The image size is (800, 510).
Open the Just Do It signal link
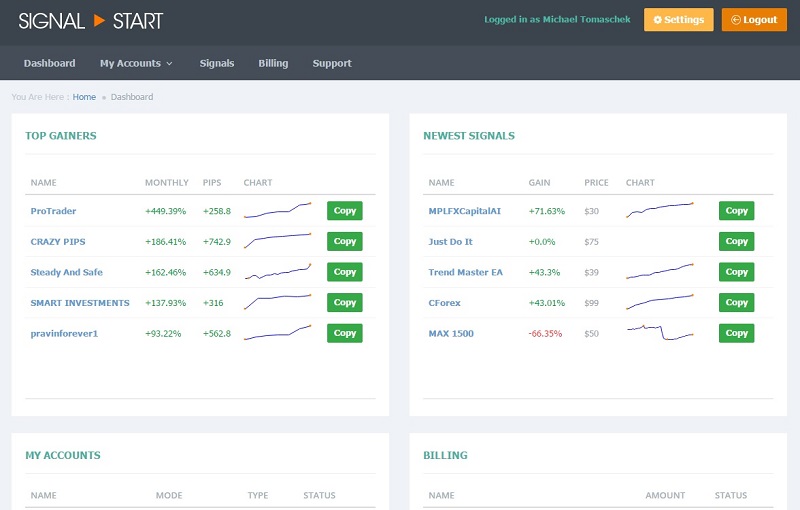[450, 242]
